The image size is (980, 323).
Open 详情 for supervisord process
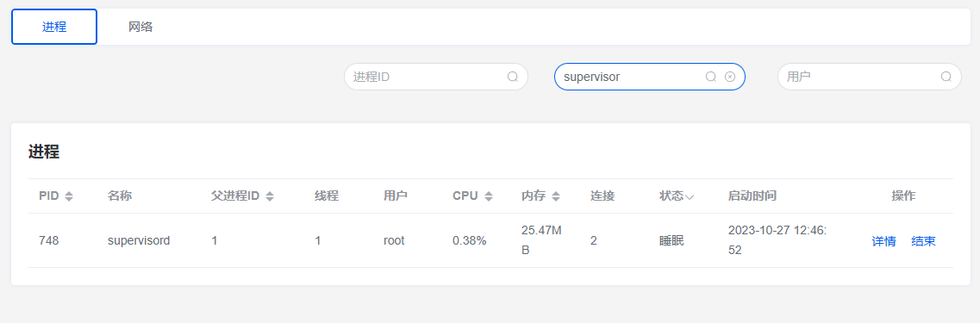(883, 241)
